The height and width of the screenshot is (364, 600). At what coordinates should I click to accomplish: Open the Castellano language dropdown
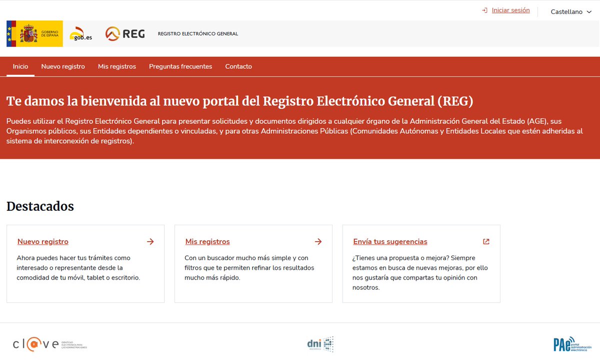point(571,12)
